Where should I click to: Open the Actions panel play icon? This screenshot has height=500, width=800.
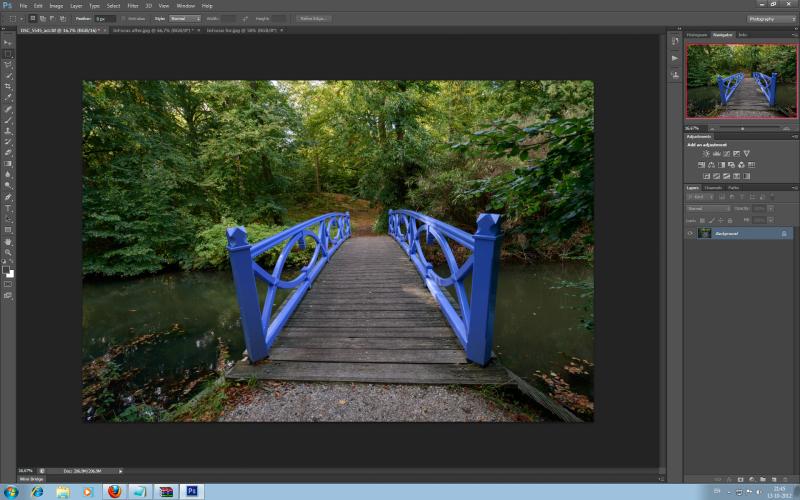[675, 58]
